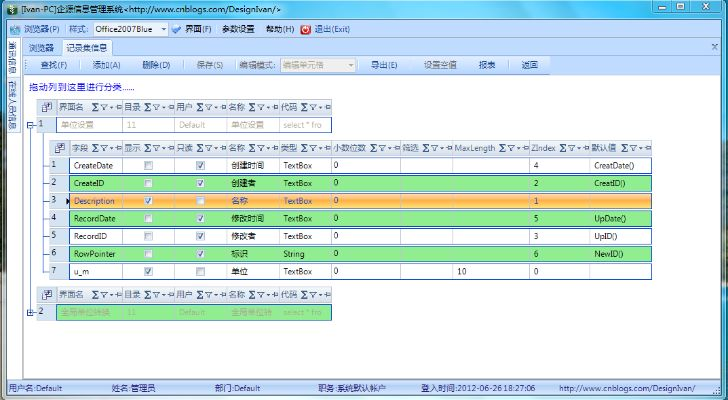Screen dimensions: 728x400
Task: Uncheck 只读 checkbox in the RecordDate row
Action: pos(201,218)
